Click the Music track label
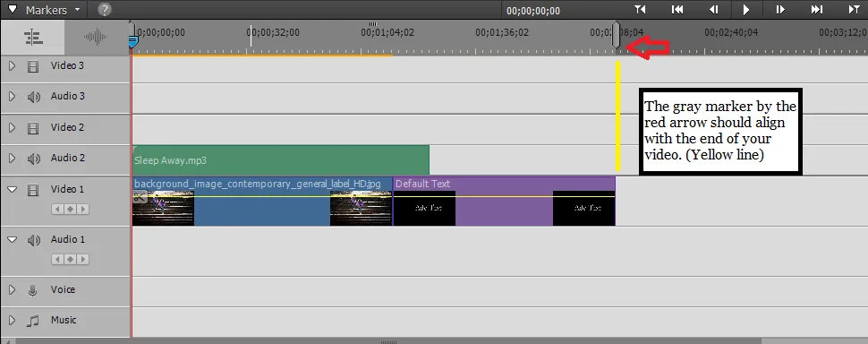 pyautogui.click(x=64, y=320)
